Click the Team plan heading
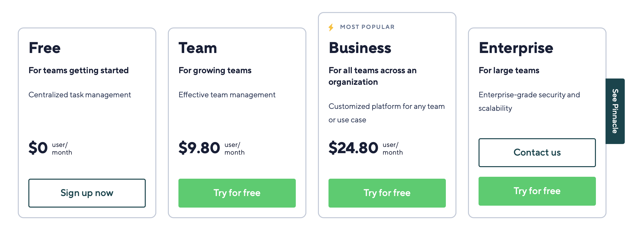644x236 pixels. 197,48
